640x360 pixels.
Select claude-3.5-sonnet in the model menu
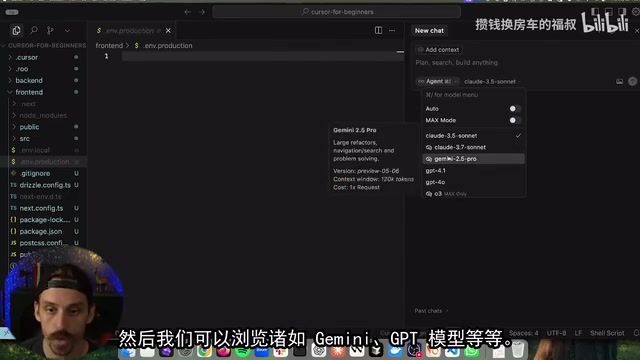click(x=473, y=136)
